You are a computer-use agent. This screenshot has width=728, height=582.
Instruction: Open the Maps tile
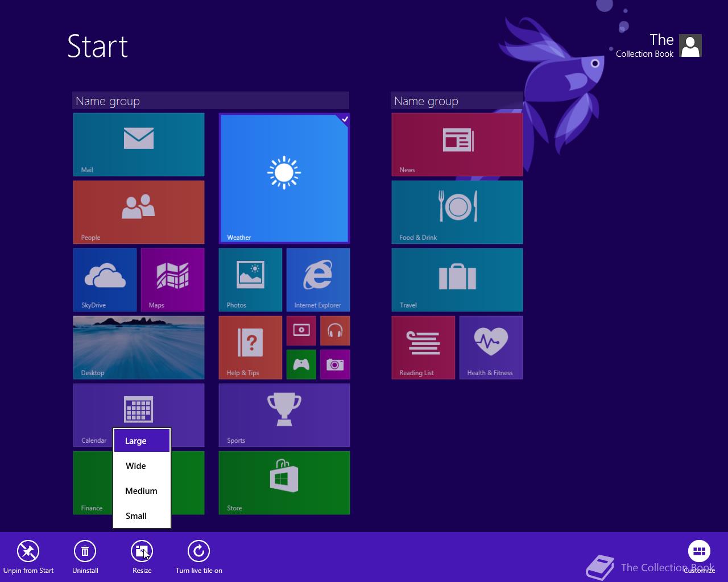click(x=172, y=280)
